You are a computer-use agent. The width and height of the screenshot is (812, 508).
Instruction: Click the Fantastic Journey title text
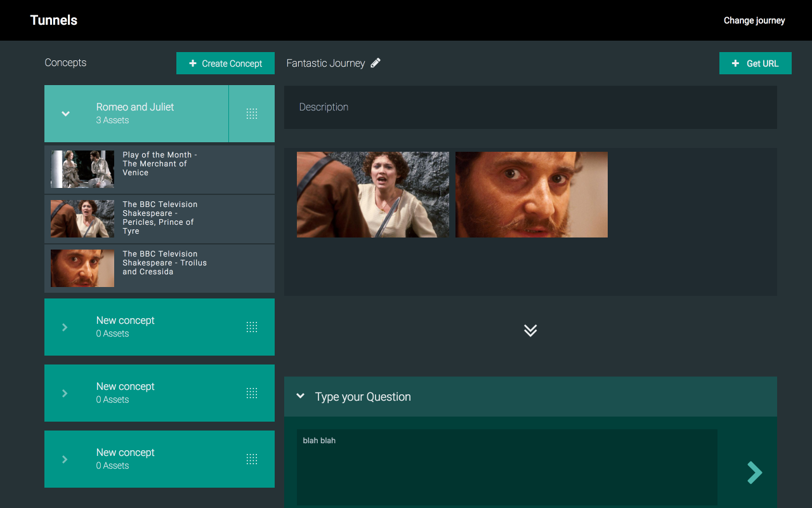[x=325, y=63]
